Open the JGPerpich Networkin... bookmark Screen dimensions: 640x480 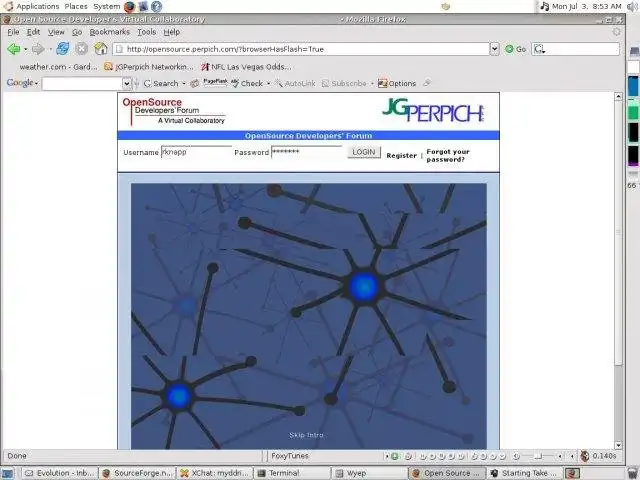pos(149,67)
